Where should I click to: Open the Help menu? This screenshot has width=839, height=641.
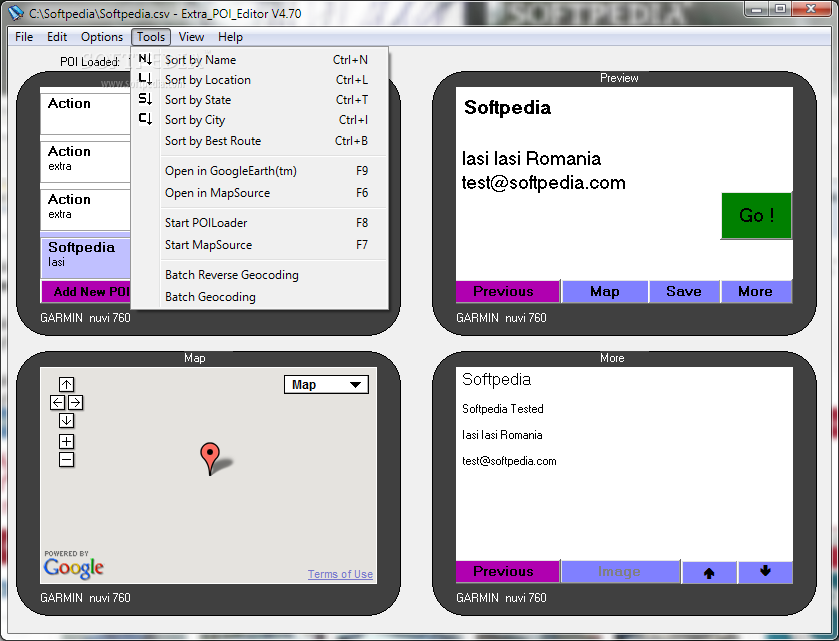click(x=230, y=37)
